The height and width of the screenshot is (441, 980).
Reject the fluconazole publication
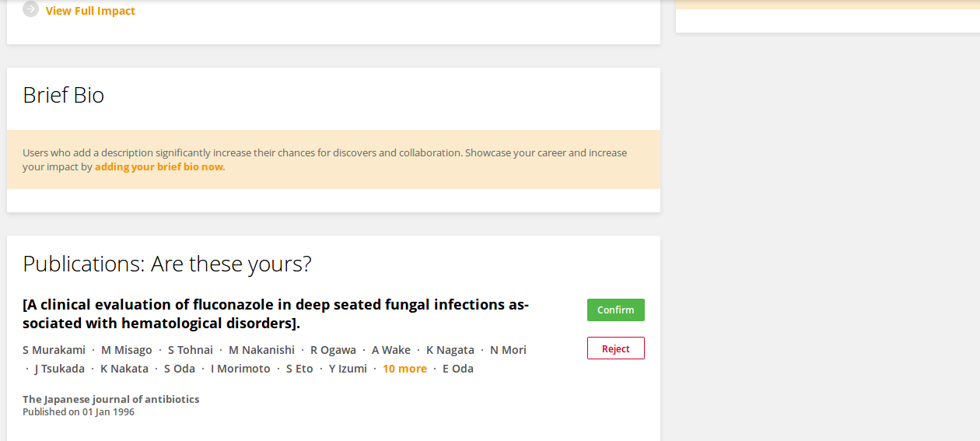point(615,348)
